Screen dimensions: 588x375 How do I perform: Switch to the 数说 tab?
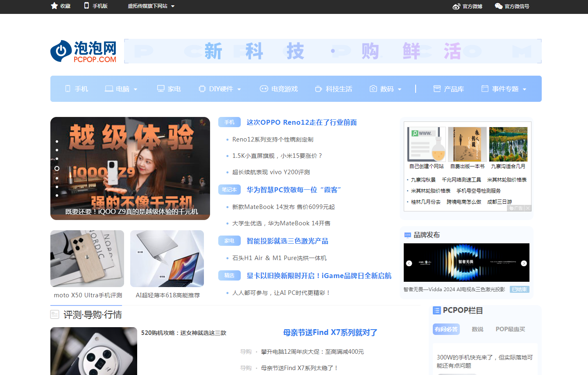(477, 329)
